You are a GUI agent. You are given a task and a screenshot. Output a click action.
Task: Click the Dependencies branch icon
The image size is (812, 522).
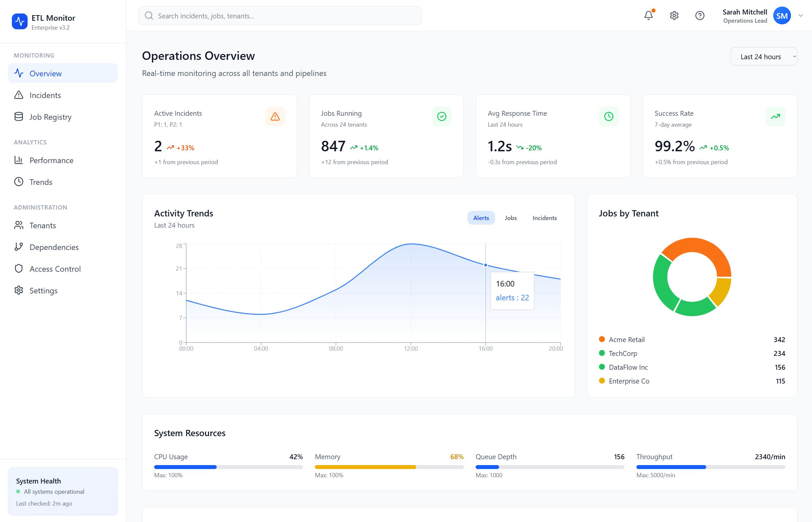tap(19, 247)
